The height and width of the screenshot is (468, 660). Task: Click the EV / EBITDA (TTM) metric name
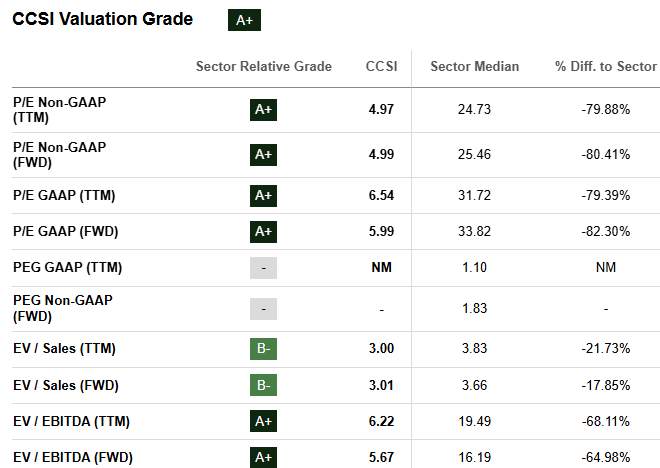tap(71, 422)
